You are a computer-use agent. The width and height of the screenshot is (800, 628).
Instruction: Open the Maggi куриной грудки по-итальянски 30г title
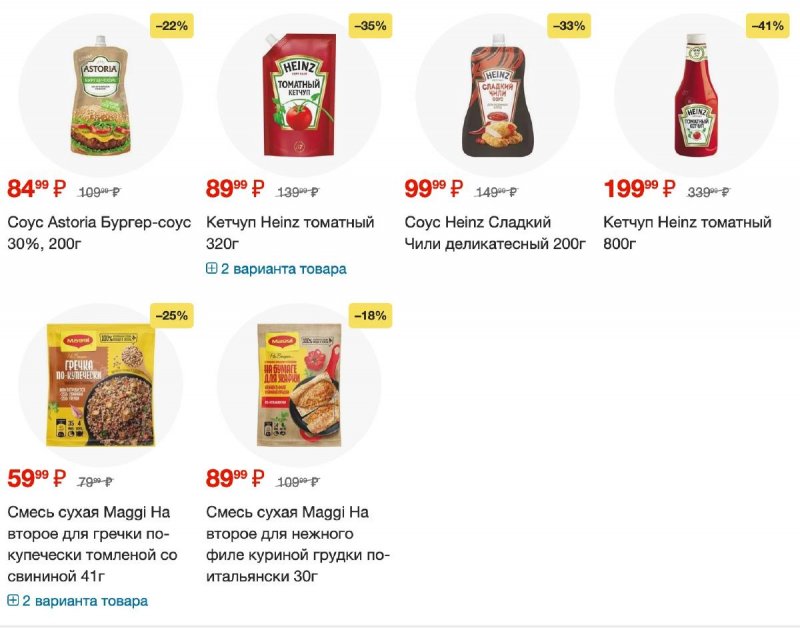pos(298,544)
